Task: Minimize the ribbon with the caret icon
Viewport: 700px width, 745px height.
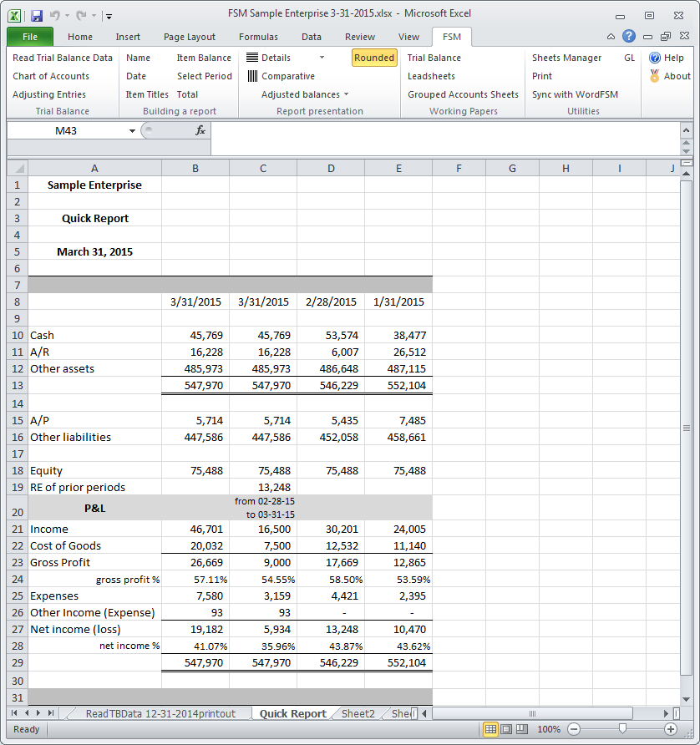Action: pyautogui.click(x=611, y=37)
